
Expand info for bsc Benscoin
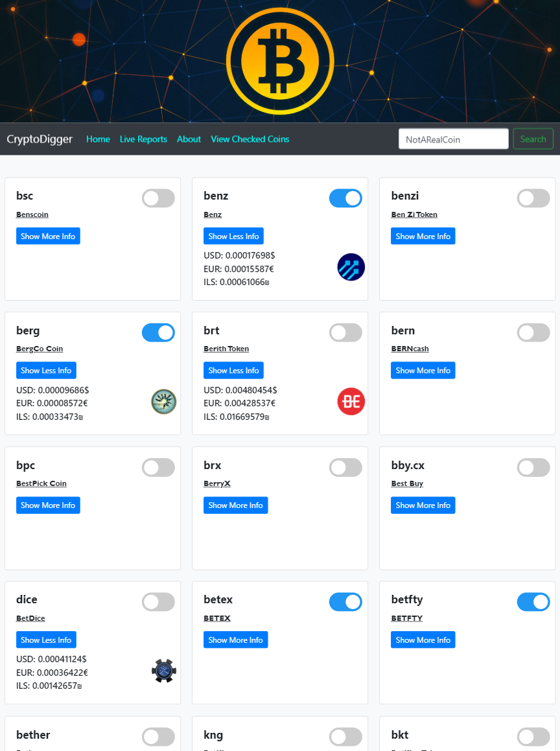pos(48,236)
